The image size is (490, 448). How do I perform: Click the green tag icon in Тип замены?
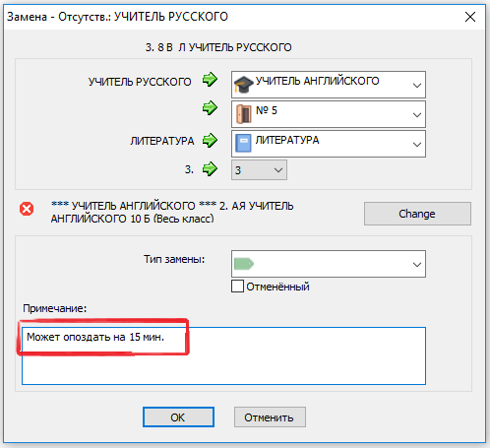coord(244,264)
